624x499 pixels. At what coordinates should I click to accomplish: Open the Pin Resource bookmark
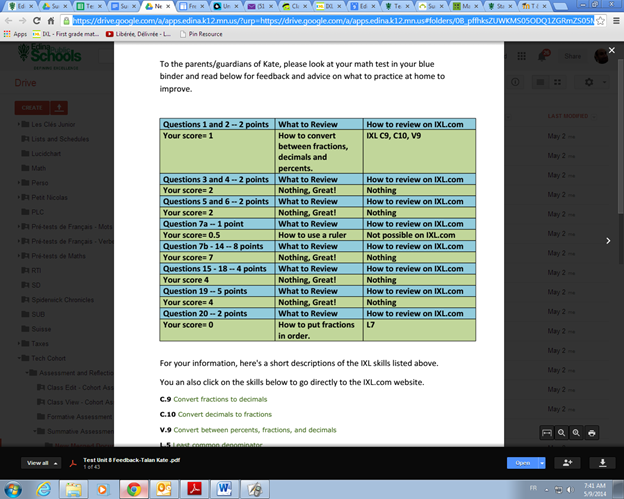(x=201, y=34)
